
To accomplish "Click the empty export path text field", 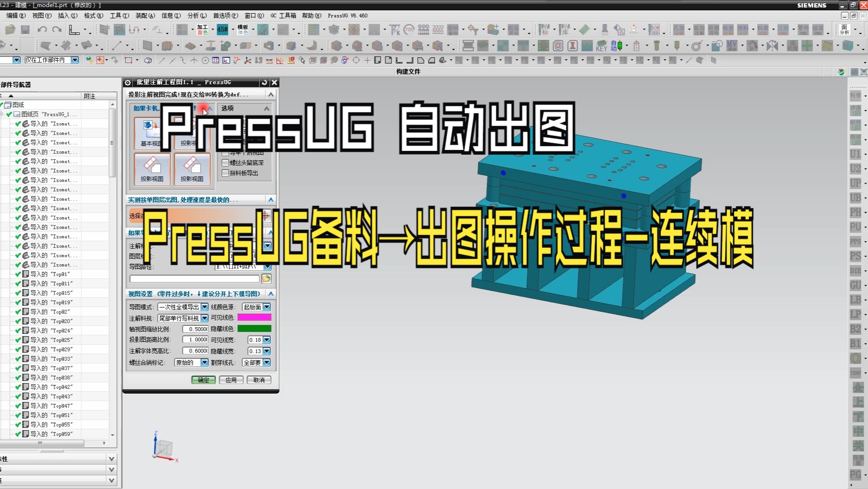I will pos(195,279).
